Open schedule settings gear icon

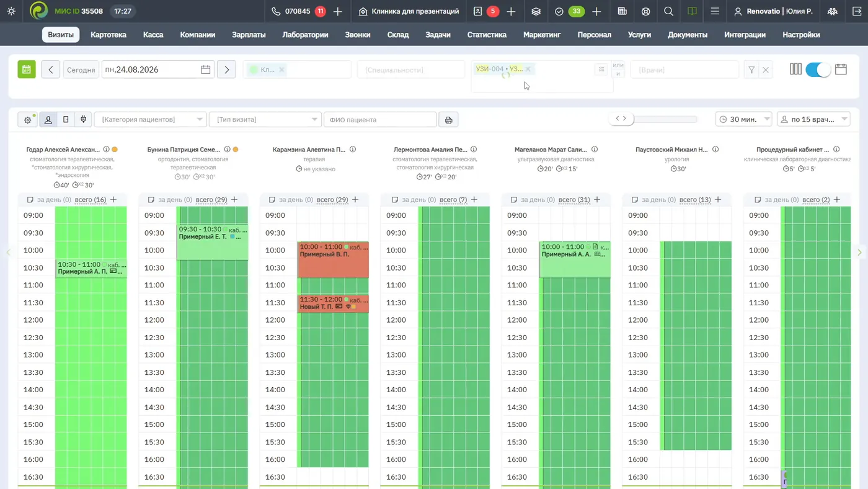coord(27,120)
